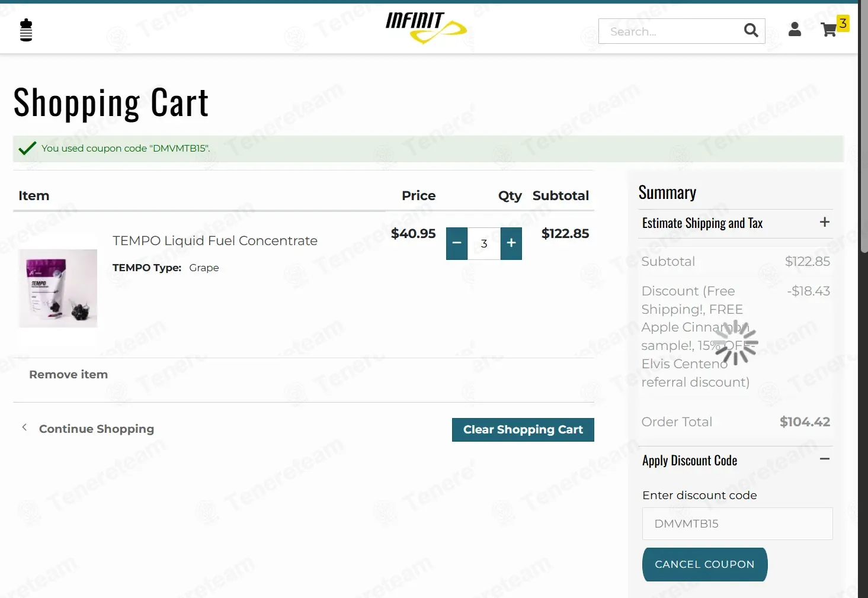Screen dimensions: 868x598
Task: Increase TEMPO quantity with plus button
Action: click(x=511, y=243)
